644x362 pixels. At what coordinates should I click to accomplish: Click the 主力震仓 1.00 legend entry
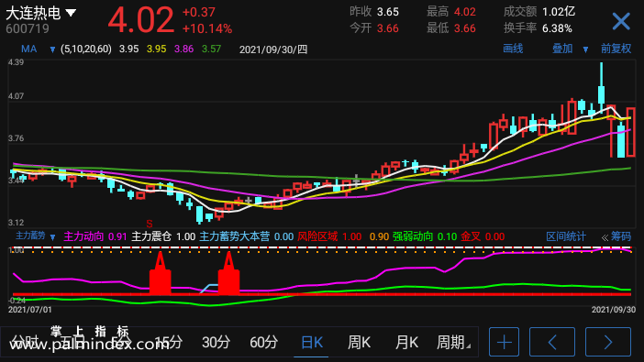tap(163, 236)
